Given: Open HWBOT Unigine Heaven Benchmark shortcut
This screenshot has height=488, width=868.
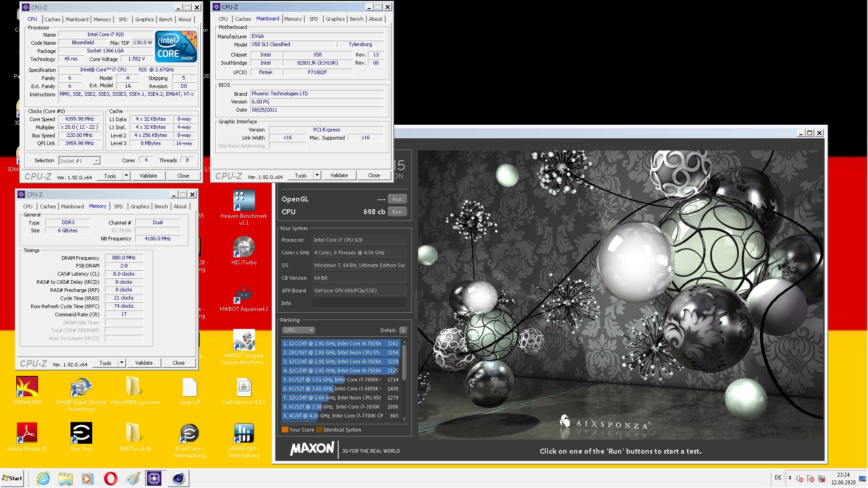Looking at the screenshot, I should pos(244,347).
